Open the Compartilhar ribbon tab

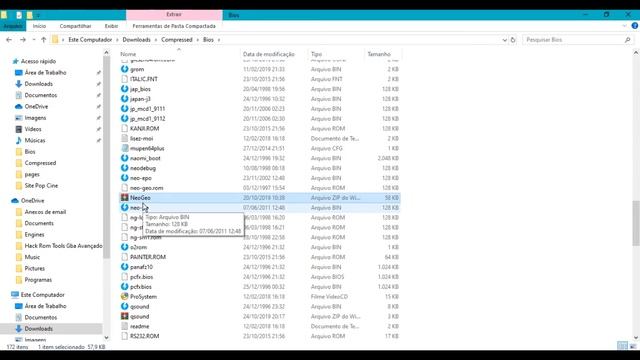(75, 26)
